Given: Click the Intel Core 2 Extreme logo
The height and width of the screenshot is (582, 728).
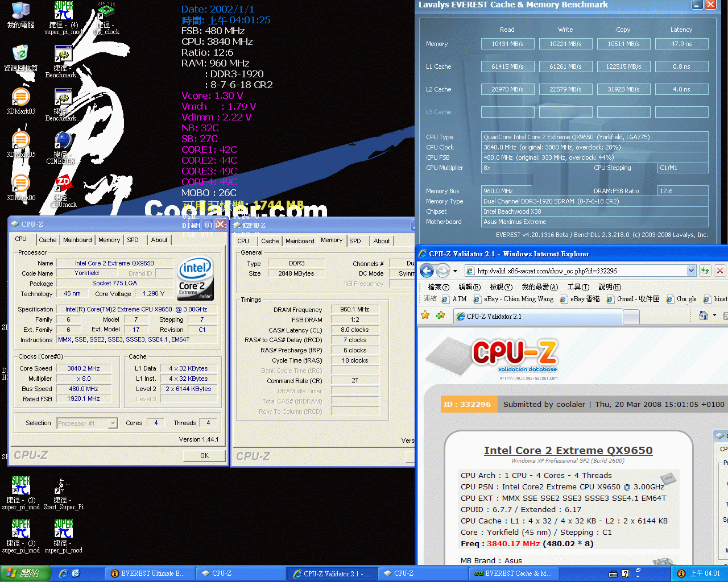Looking at the screenshot, I should [x=196, y=278].
